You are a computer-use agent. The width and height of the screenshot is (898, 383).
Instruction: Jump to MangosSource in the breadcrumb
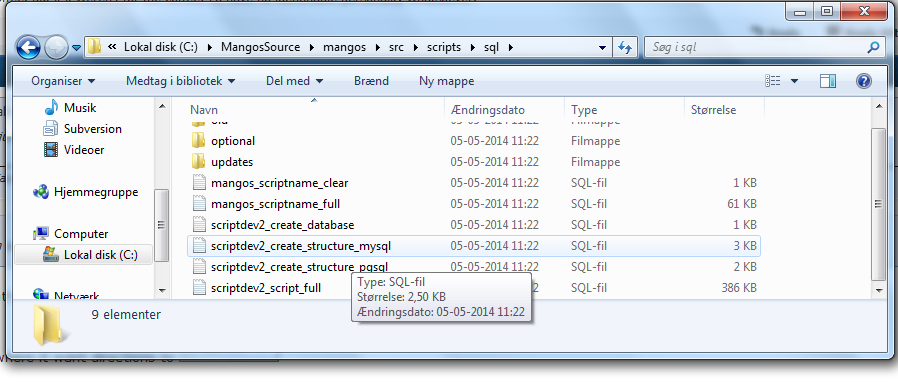pyautogui.click(x=261, y=48)
